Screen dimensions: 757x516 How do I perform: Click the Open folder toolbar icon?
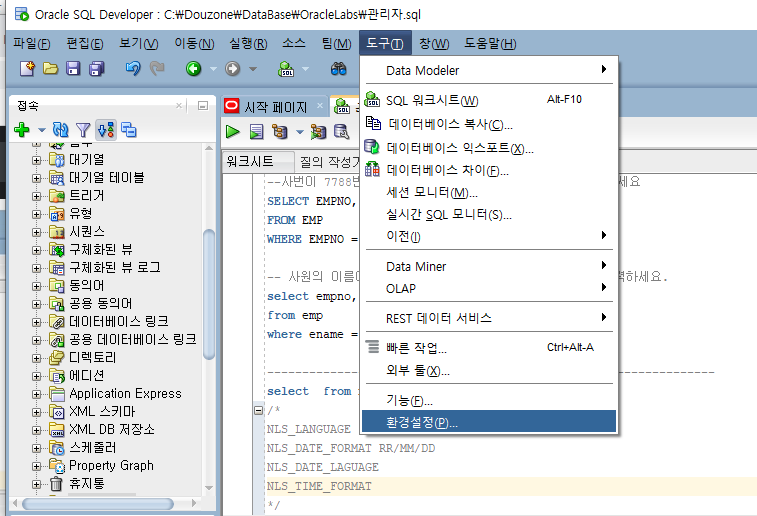(x=50, y=69)
